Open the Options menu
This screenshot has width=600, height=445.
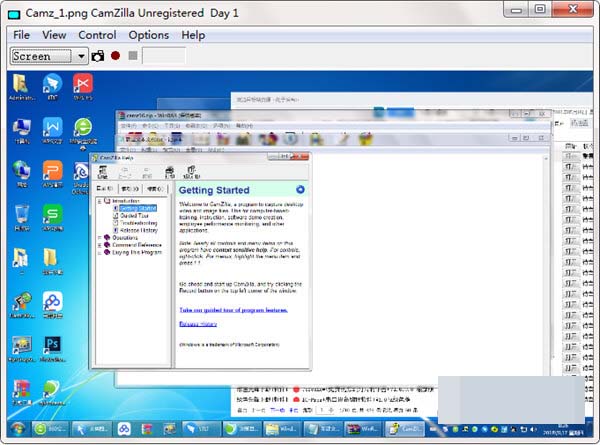(148, 35)
